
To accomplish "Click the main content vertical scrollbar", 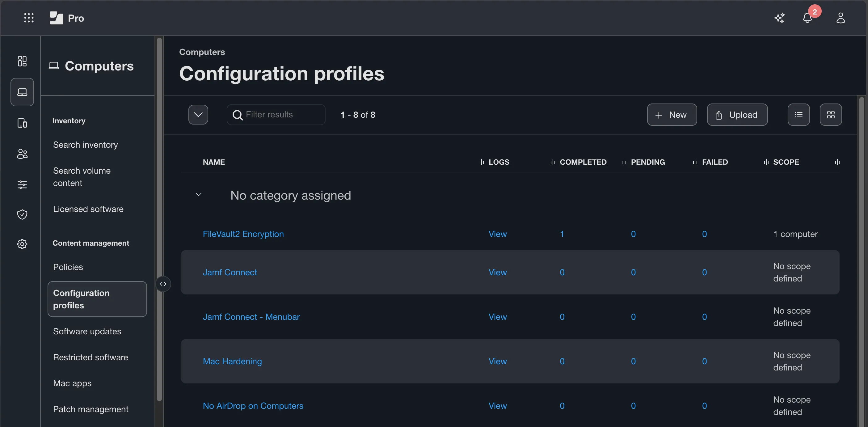I will tap(862, 262).
